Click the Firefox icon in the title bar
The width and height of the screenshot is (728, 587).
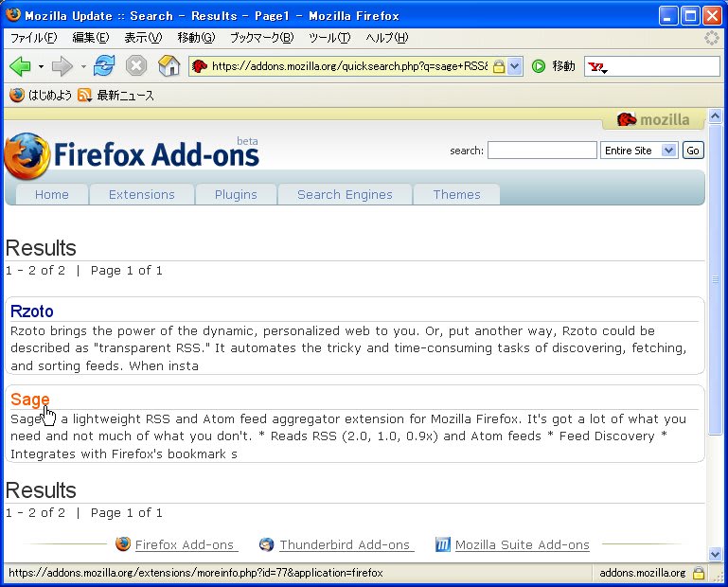13,15
